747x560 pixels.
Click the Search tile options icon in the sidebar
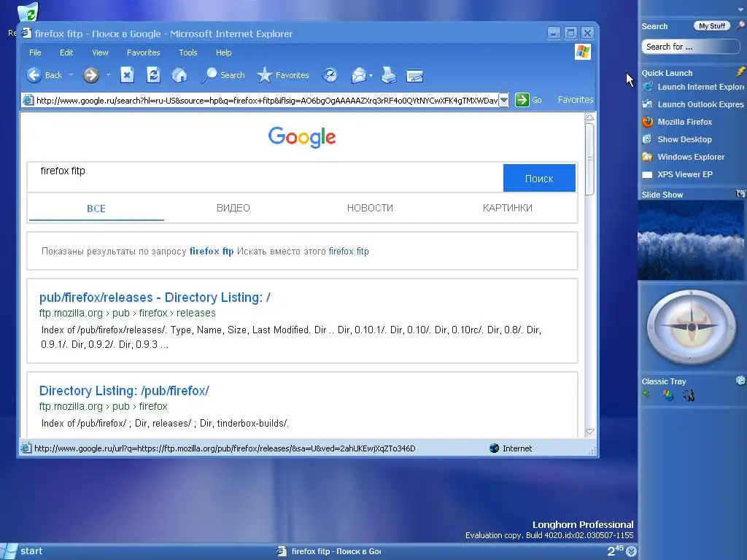(741, 26)
